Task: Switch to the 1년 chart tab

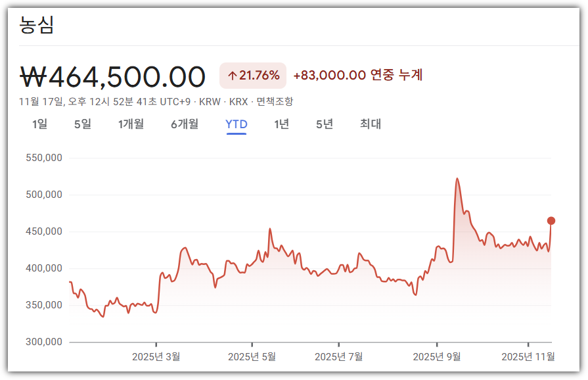Action: [x=281, y=124]
